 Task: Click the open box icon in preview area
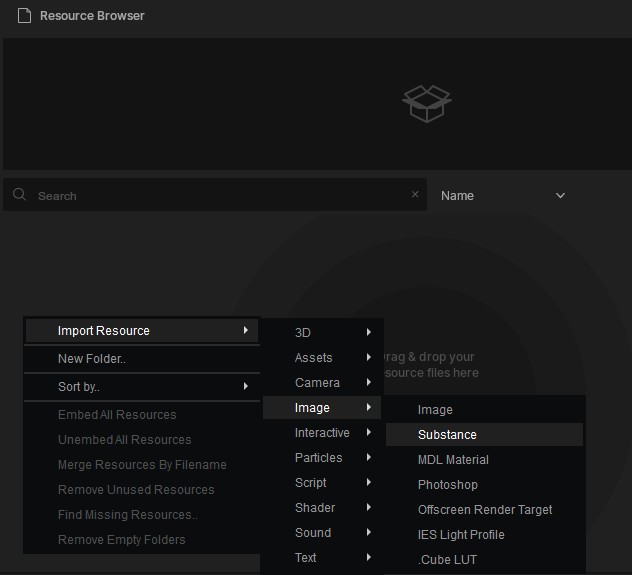point(427,103)
